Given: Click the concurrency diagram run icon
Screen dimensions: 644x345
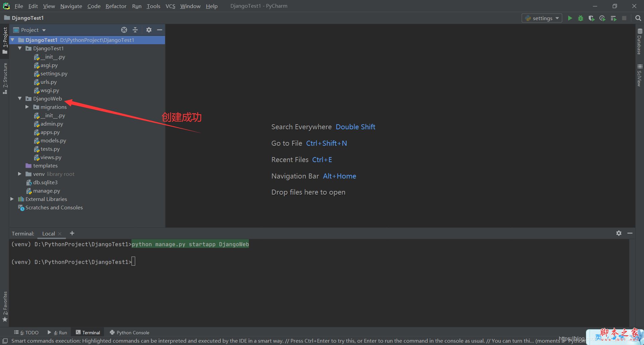Looking at the screenshot, I should click(x=613, y=18).
